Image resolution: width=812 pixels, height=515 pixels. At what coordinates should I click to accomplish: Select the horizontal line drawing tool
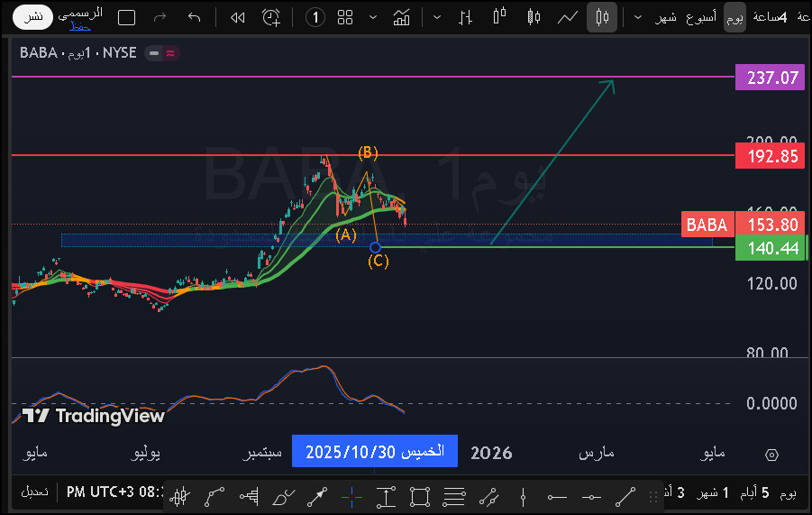tap(591, 497)
